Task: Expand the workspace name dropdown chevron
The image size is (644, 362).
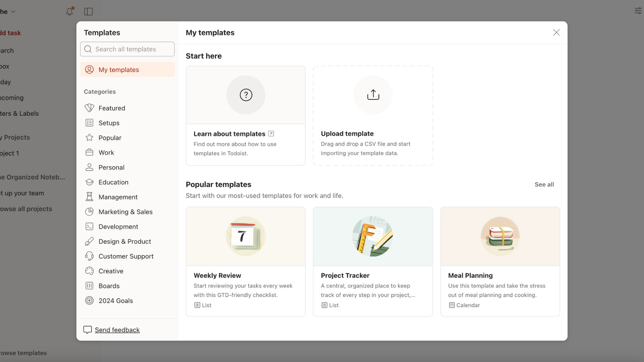Action: point(13,12)
